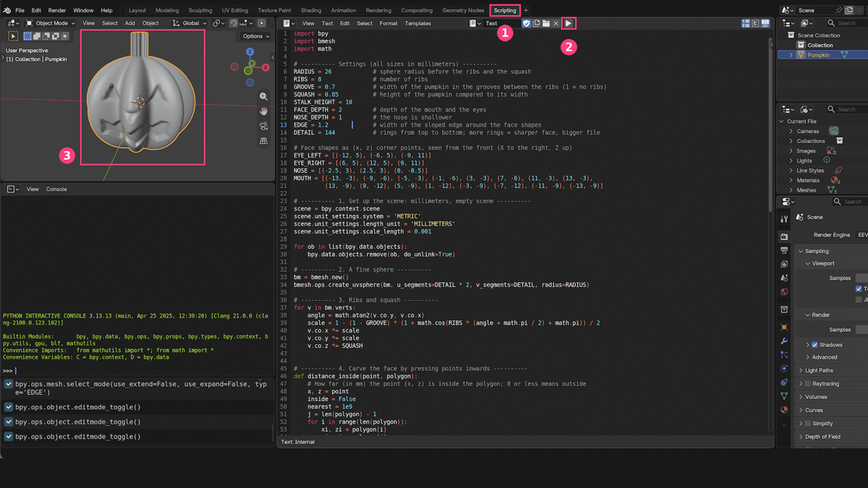Open a text file with folder icon
The image size is (868, 488).
click(x=546, y=23)
